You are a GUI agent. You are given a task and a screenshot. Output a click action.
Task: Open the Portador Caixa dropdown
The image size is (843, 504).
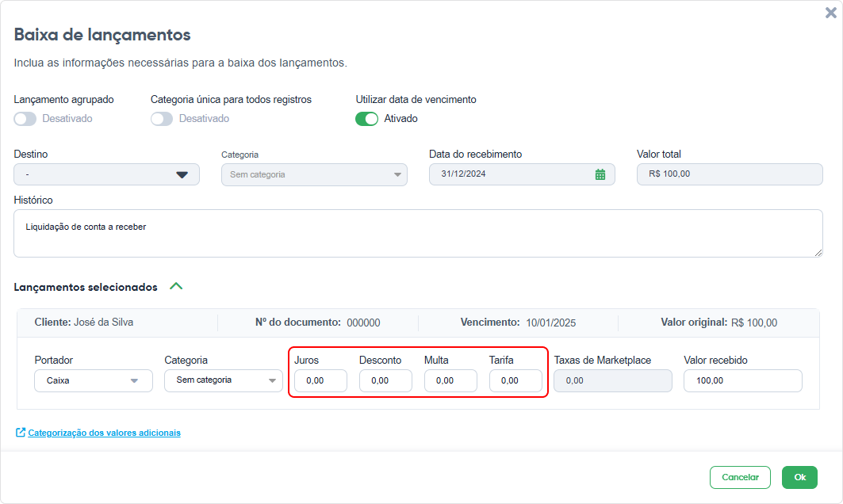coord(94,380)
